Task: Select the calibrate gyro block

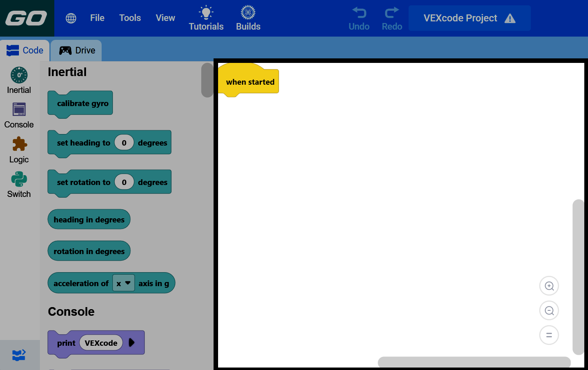Action: pos(80,104)
